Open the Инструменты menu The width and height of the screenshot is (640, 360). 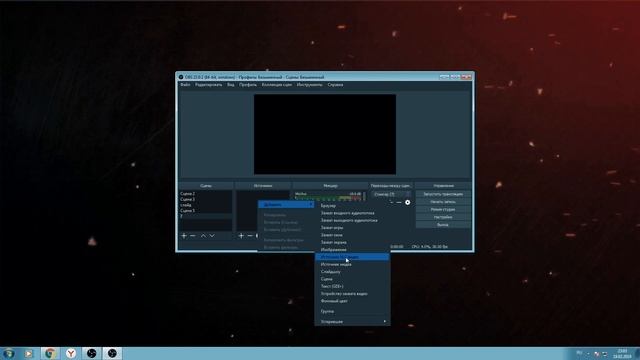click(309, 85)
